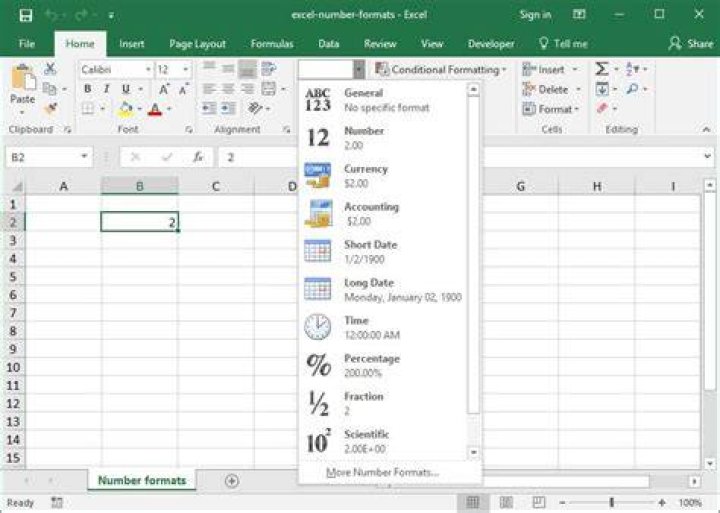Image resolution: width=720 pixels, height=513 pixels.
Task: Open the Font name dropdown showing Calibri
Action: click(148, 70)
